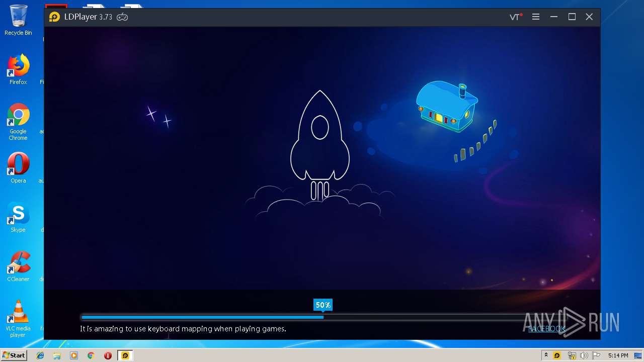Show hidden system tray icons
The height and width of the screenshot is (362, 644).
[x=546, y=355]
